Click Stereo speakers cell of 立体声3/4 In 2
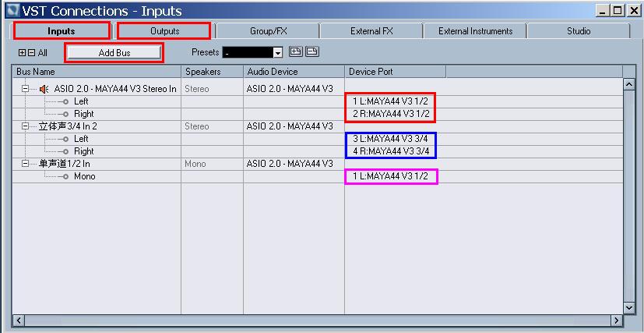The image size is (644, 333). point(212,126)
